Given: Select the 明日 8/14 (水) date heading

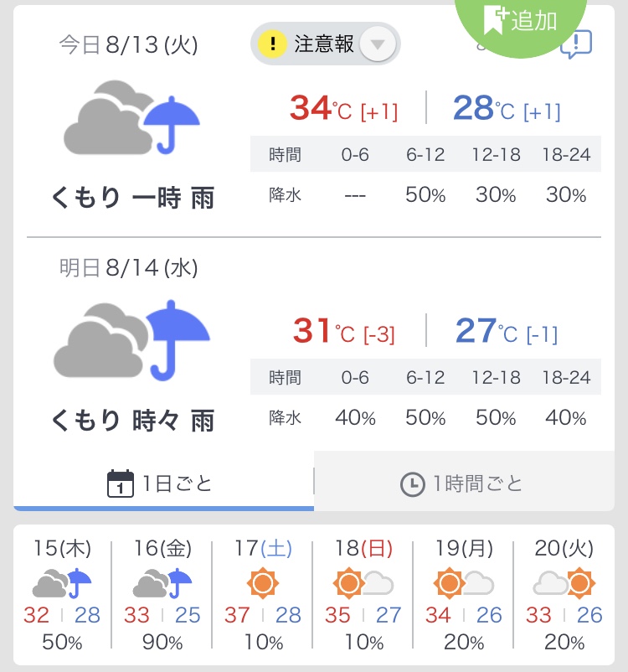Looking at the screenshot, I should [128, 268].
